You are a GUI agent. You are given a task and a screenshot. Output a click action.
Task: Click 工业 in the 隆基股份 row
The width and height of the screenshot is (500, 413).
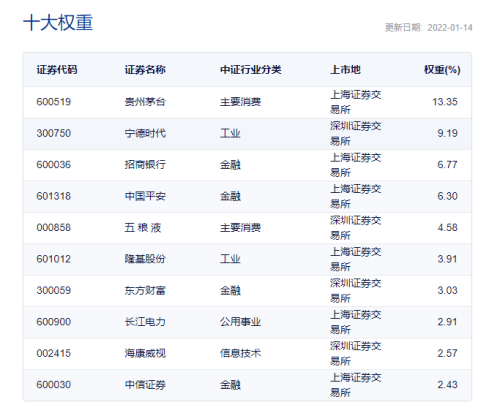[x=230, y=259]
